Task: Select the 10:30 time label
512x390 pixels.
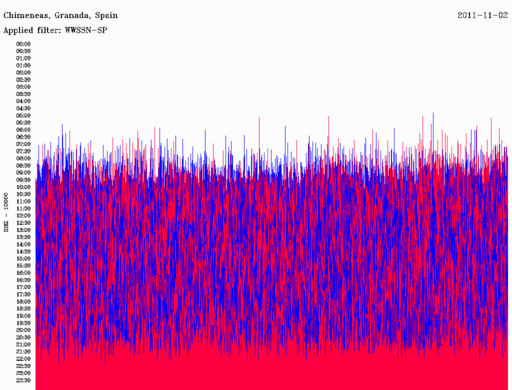Action: tap(23, 194)
